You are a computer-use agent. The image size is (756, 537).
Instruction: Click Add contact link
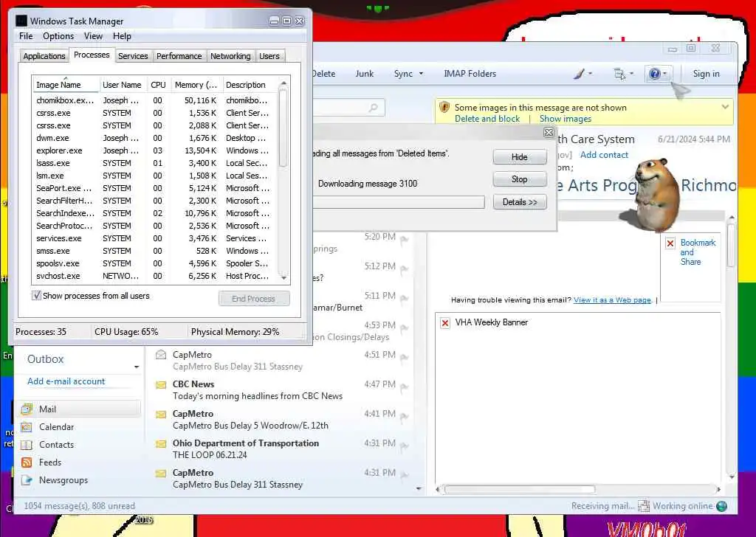point(604,155)
